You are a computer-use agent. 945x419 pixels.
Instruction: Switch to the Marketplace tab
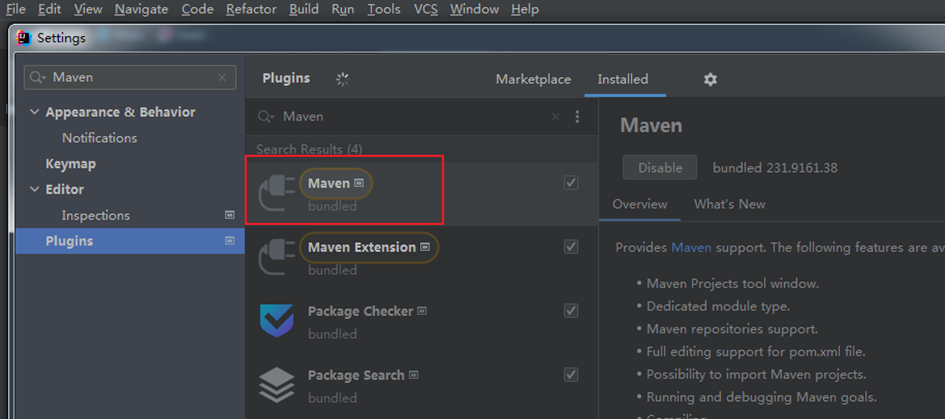tap(533, 79)
